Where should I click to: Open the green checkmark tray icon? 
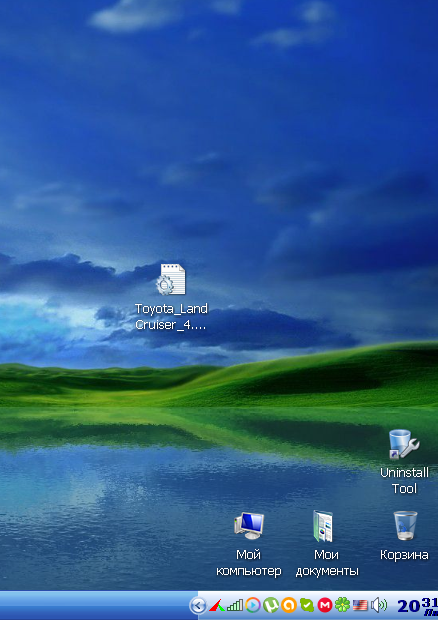tap(307, 605)
